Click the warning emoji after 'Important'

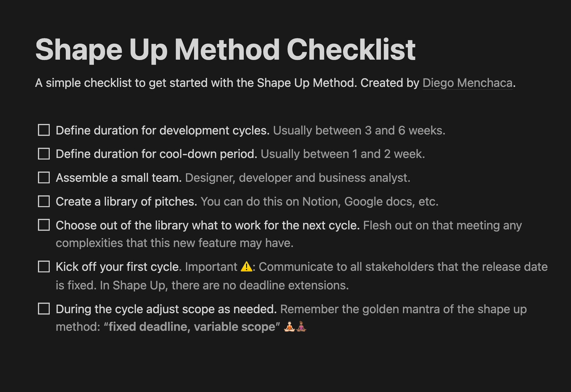[x=247, y=267]
